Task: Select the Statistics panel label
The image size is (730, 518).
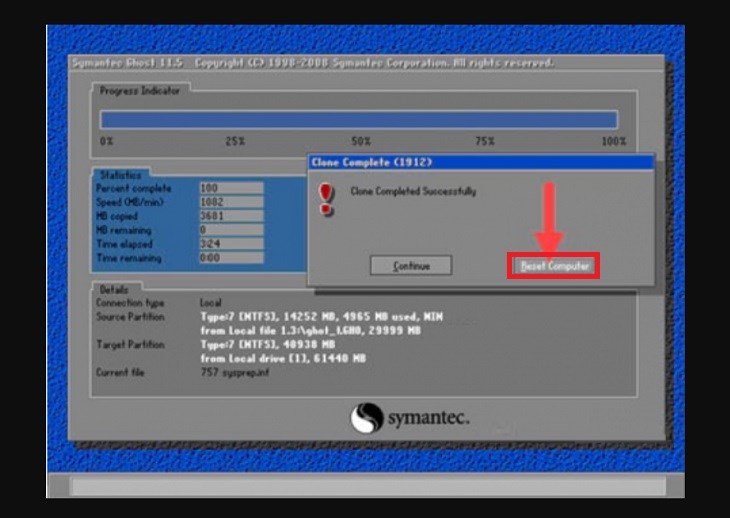Action: click(x=121, y=175)
